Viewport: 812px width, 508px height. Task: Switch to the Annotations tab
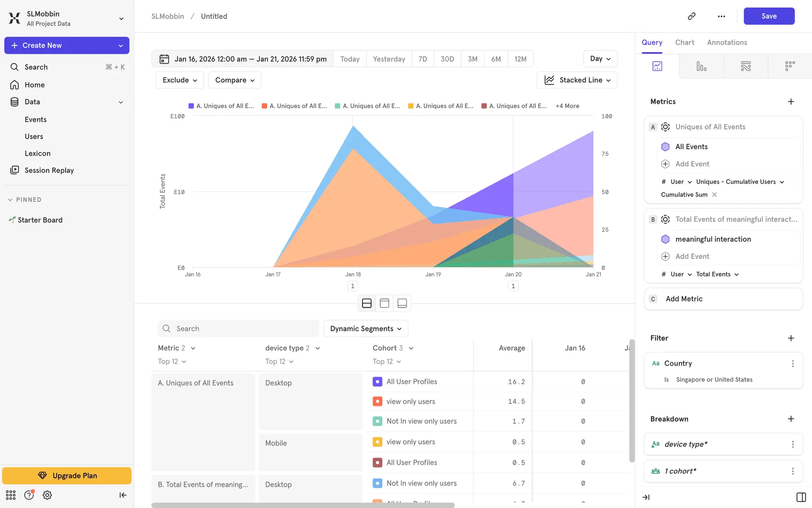[727, 42]
